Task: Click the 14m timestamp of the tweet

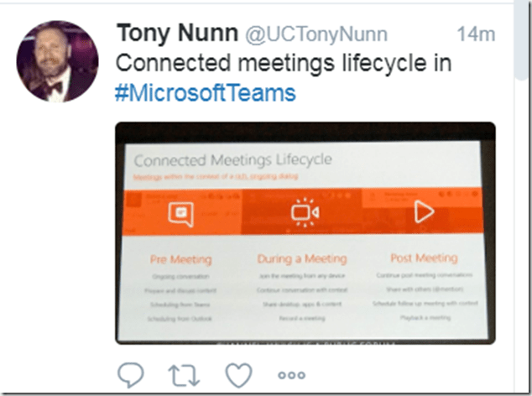Action: tap(476, 34)
